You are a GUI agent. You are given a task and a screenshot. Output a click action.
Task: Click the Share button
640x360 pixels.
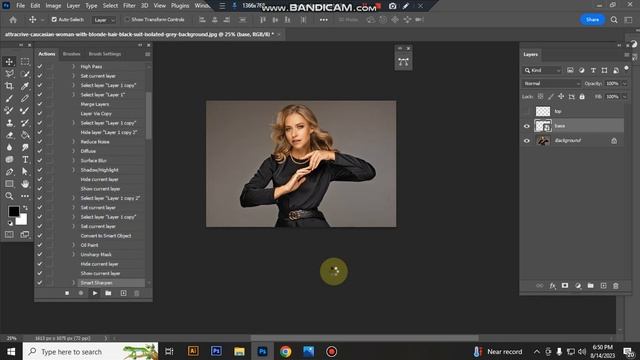[x=592, y=20]
